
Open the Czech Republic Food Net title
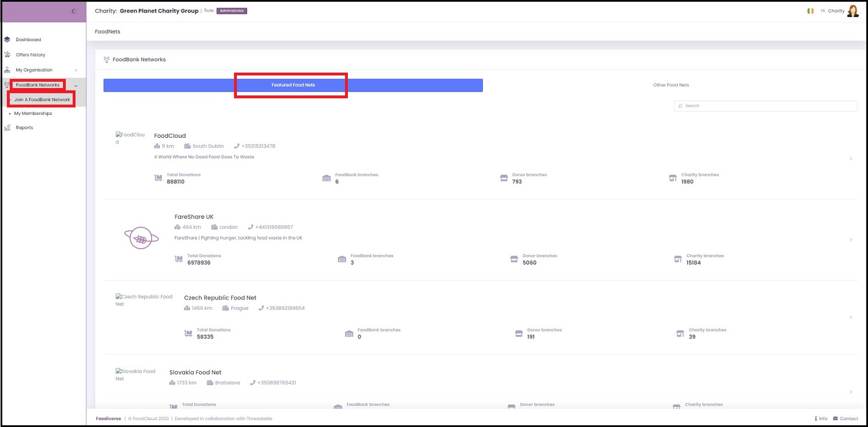[x=220, y=298]
